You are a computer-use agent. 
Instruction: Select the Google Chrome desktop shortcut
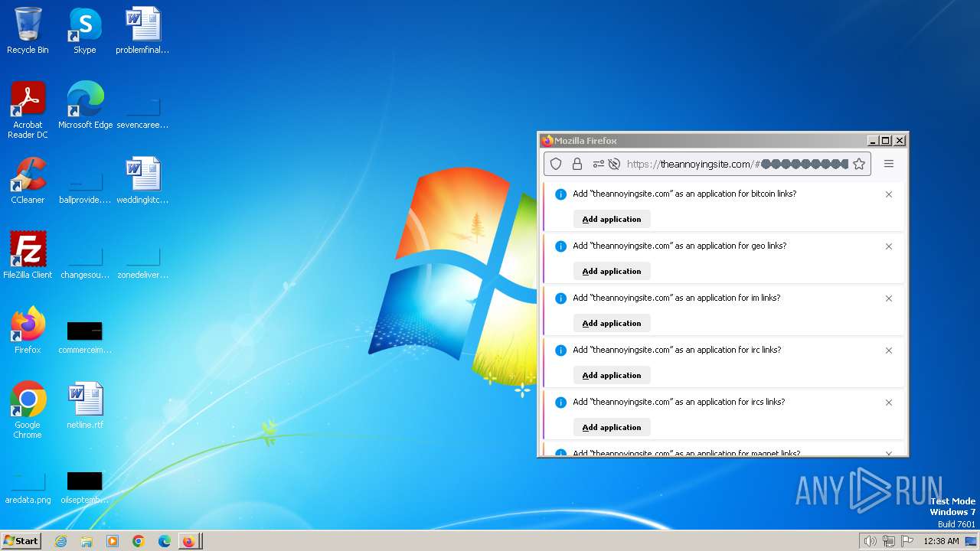(x=28, y=410)
